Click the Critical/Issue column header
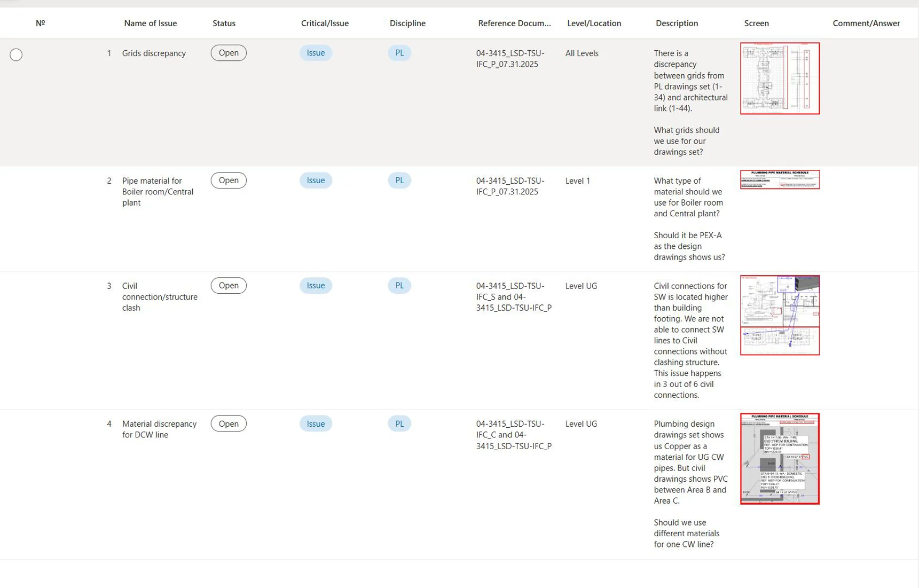Screen dimensions: 919x588 coord(325,23)
